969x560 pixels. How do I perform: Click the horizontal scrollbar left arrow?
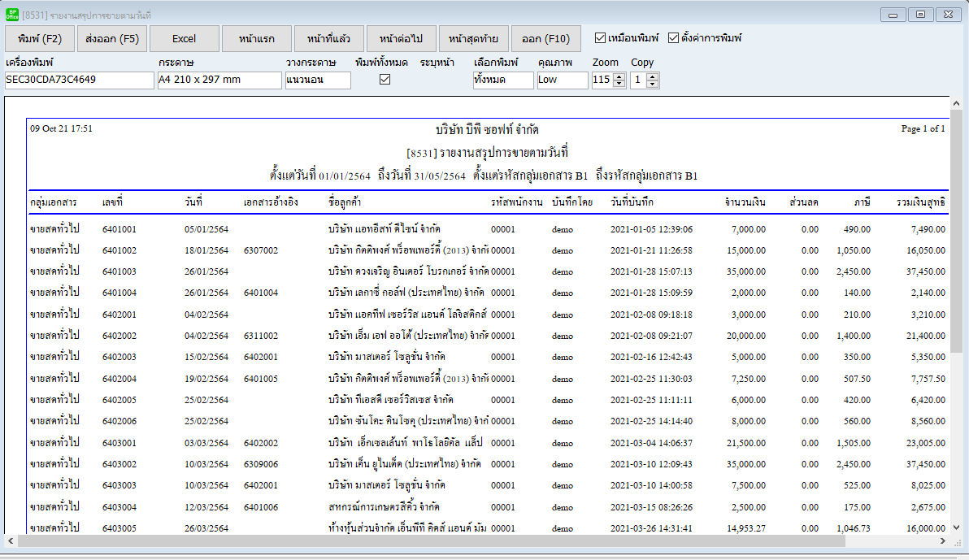pos(11,540)
